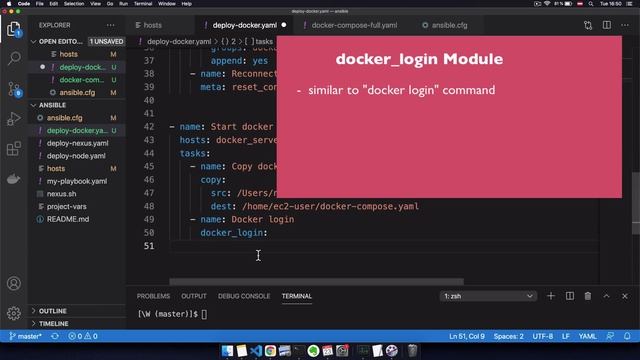
Task: Open the Explorer view in activity bar
Action: coord(13,29)
